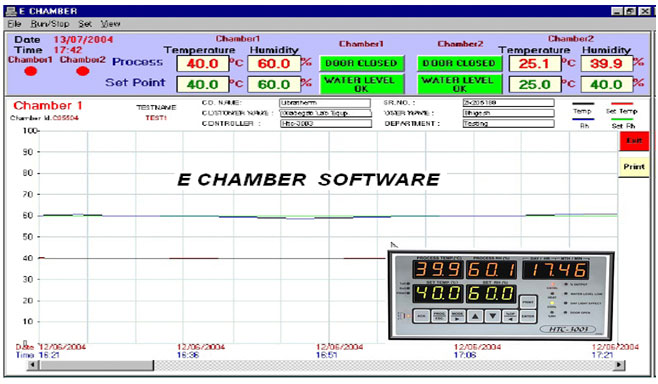Click the CO. NAME input field

(325, 103)
